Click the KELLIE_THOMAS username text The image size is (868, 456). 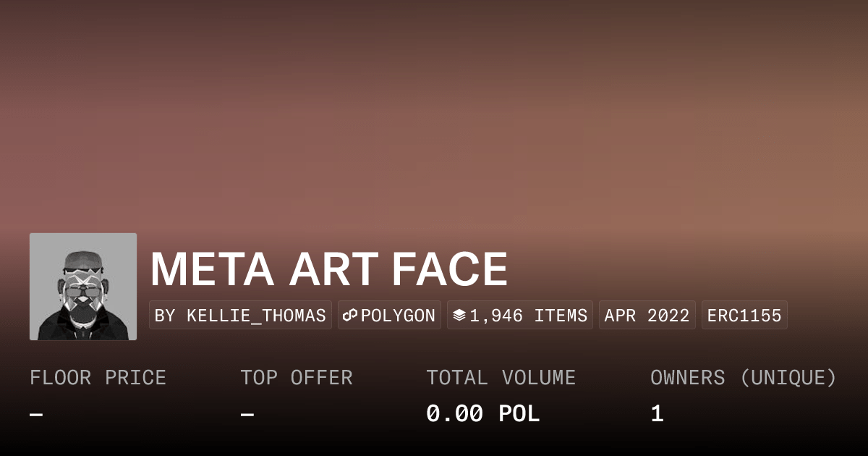(256, 316)
